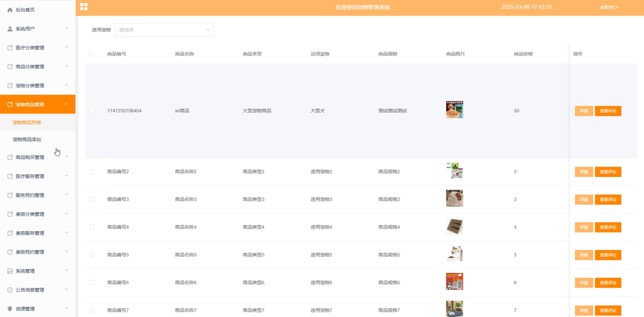Expand 服务预约管理 using its chevron
The height and width of the screenshot is (317, 644).
(66, 195)
